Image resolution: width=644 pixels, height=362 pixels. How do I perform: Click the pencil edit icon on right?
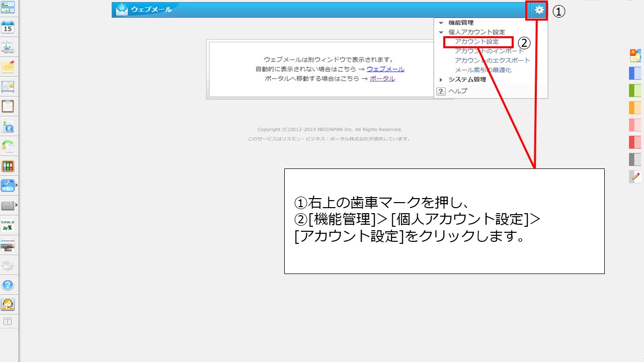click(635, 176)
